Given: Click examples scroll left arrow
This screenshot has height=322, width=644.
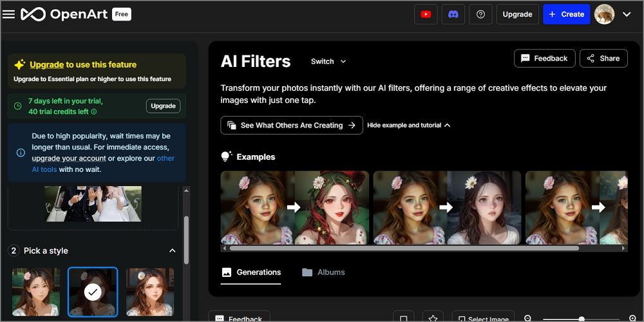Looking at the screenshot, I should pos(224,249).
